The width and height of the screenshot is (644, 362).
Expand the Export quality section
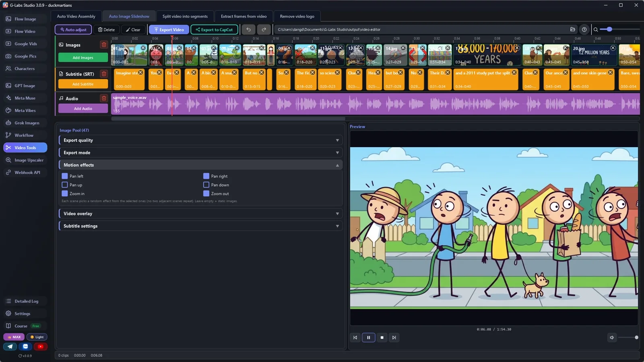[200, 140]
